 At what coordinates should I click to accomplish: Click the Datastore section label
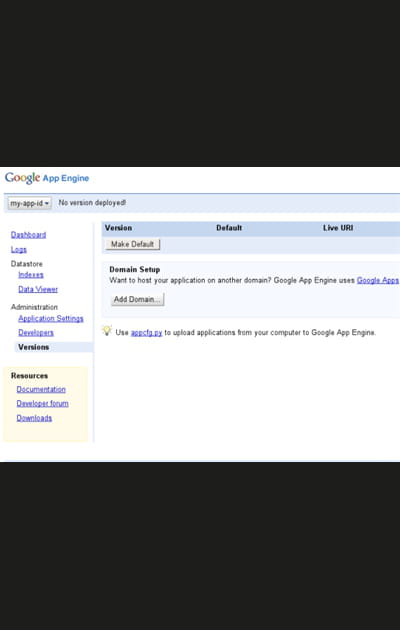coord(27,264)
